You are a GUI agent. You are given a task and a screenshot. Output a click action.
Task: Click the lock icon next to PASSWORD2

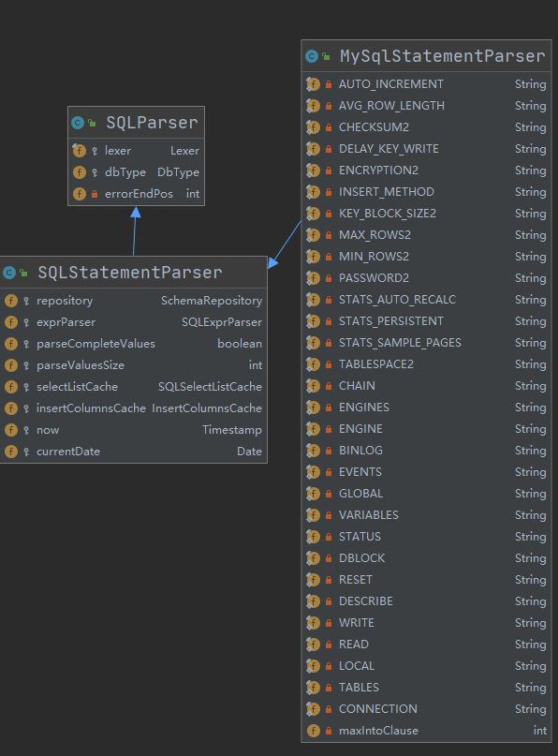[329, 278]
